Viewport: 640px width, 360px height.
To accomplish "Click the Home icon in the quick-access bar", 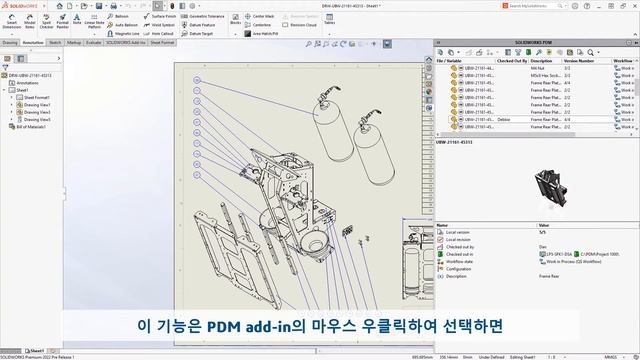I will point(60,6).
